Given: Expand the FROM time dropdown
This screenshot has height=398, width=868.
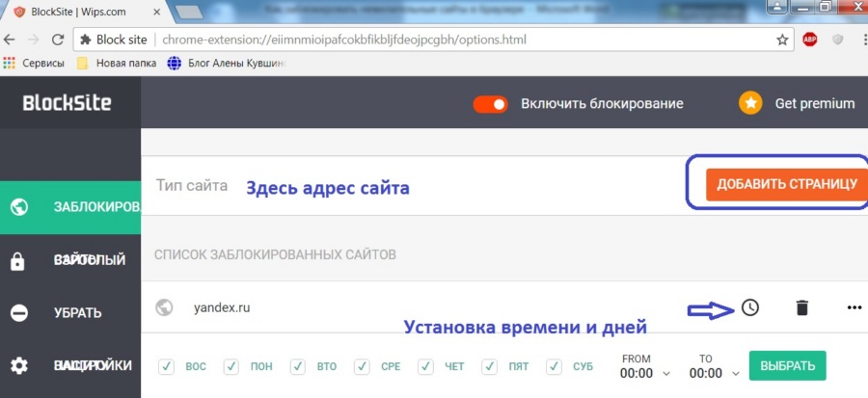Looking at the screenshot, I should (644, 373).
